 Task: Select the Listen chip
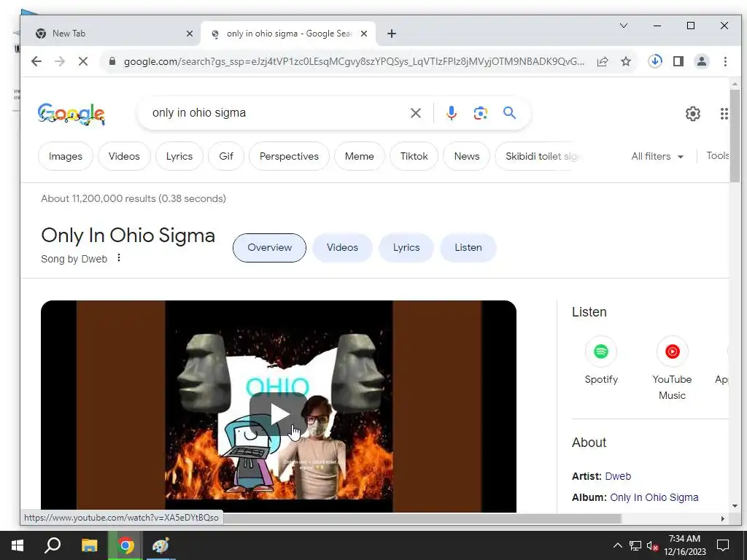[468, 248]
